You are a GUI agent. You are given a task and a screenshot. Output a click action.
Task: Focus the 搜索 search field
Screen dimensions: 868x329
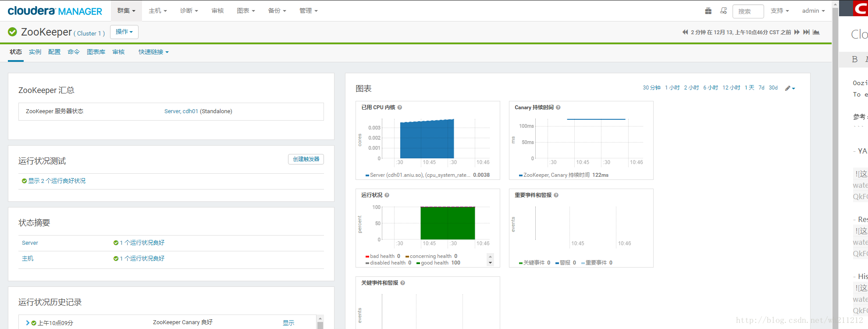(x=748, y=11)
